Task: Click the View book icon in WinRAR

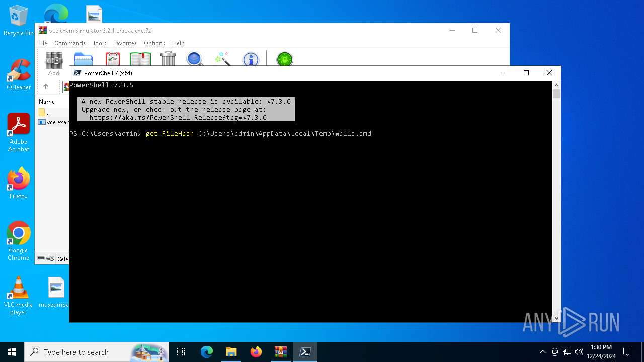Action: (140, 59)
